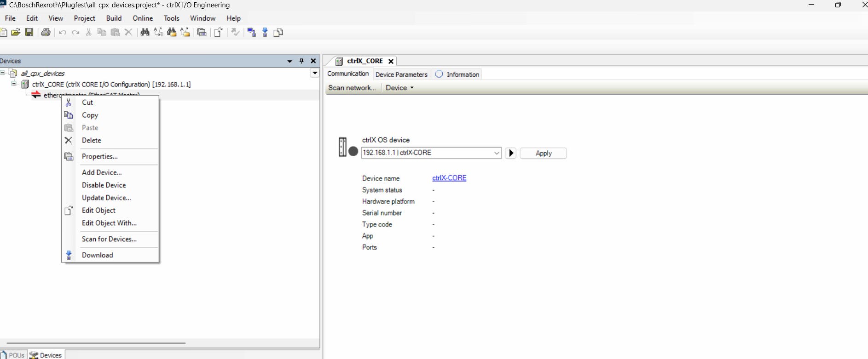The width and height of the screenshot is (868, 359).
Task: Click the Redo toolbar icon
Action: pos(75,32)
